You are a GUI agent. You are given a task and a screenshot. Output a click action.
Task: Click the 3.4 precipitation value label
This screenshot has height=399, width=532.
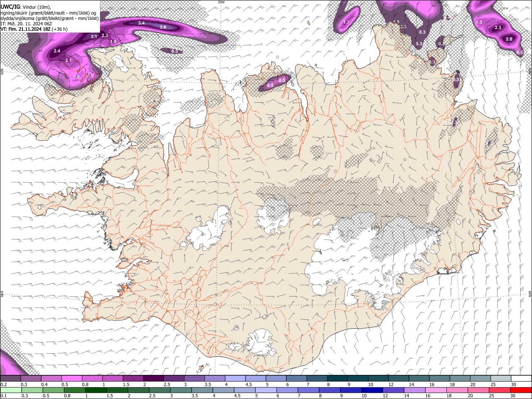coord(141,23)
